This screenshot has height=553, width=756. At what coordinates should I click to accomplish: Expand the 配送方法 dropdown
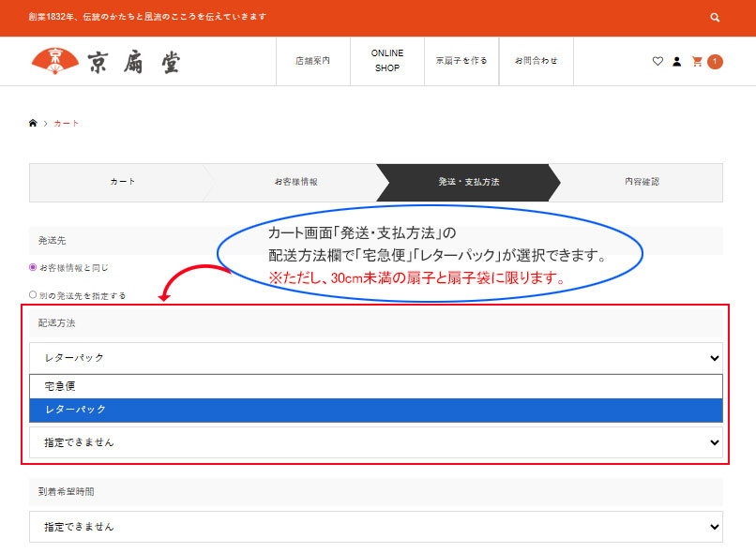tap(375, 358)
